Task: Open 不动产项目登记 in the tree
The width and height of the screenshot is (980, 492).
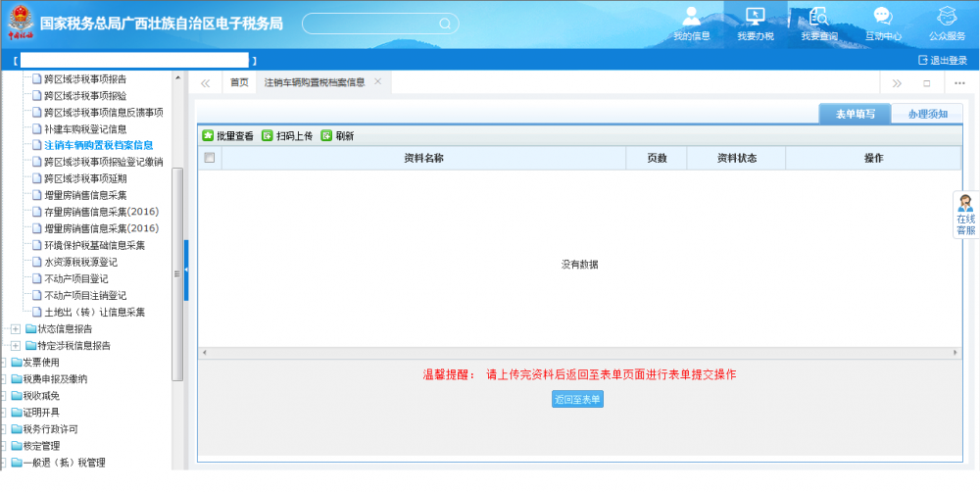Action: click(x=75, y=278)
